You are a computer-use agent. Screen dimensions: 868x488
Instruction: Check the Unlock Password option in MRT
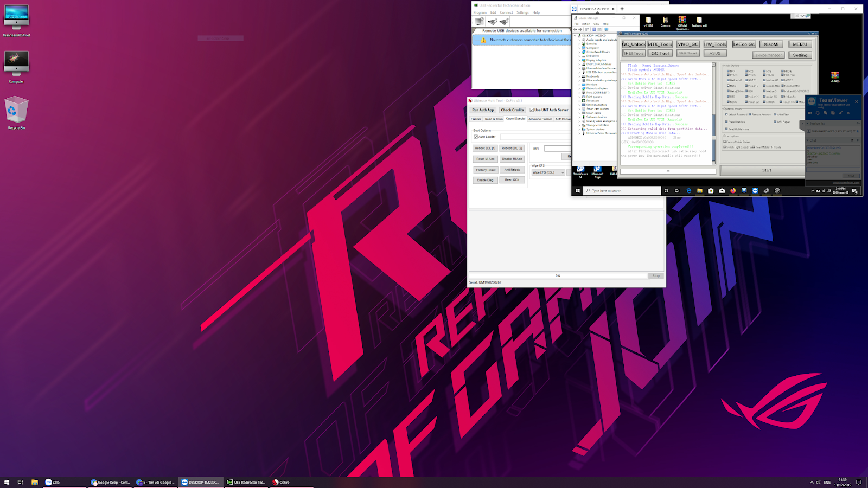tap(726, 115)
